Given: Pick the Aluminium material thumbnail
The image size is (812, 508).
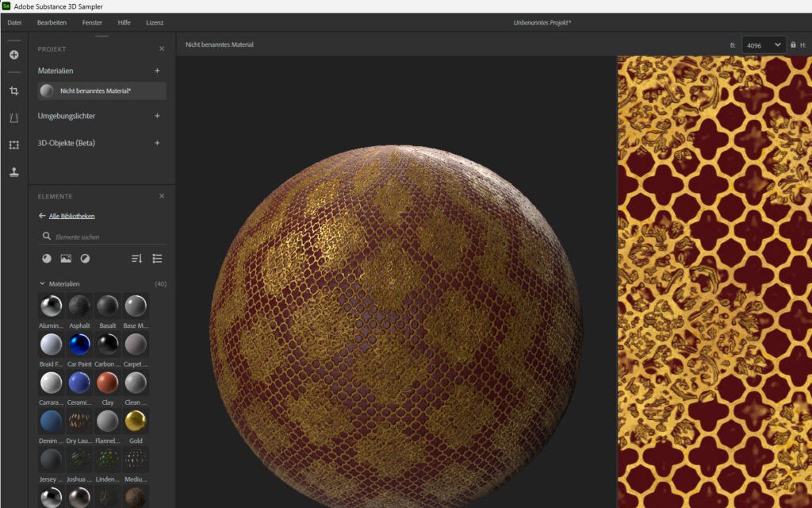Looking at the screenshot, I should tap(52, 306).
